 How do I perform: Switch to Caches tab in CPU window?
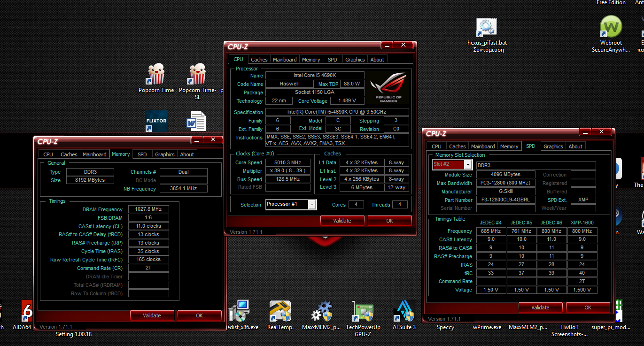(x=259, y=60)
